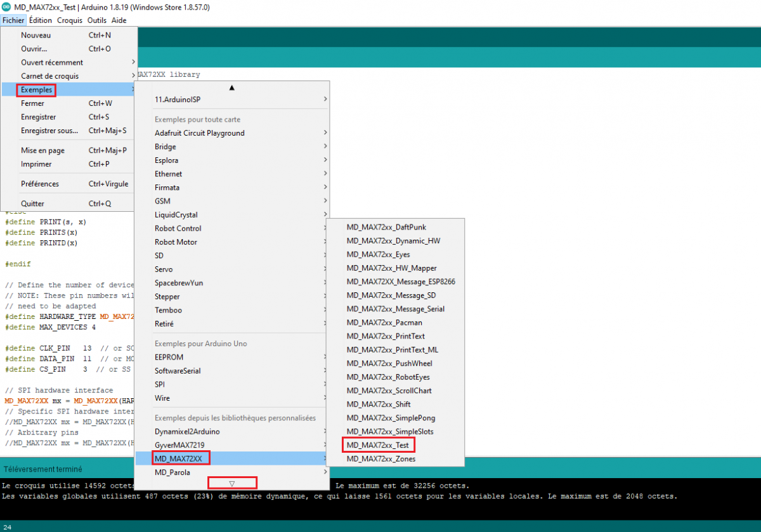Expand the Esplora examples submenu
The height and width of the screenshot is (532, 761).
click(231, 160)
